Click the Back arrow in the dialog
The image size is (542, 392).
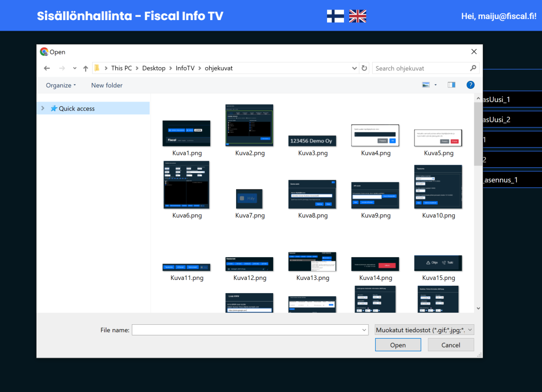pyautogui.click(x=47, y=68)
